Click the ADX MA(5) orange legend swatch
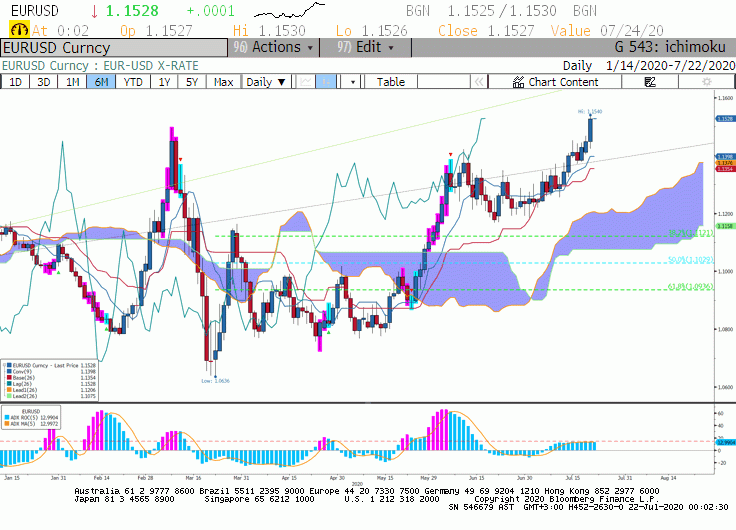This screenshot has width=736, height=530. point(7,423)
